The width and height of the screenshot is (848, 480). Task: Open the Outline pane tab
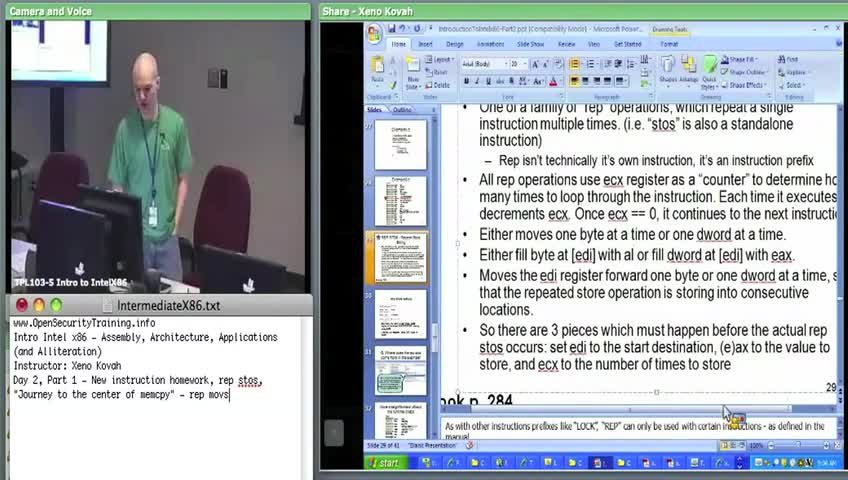(402, 110)
